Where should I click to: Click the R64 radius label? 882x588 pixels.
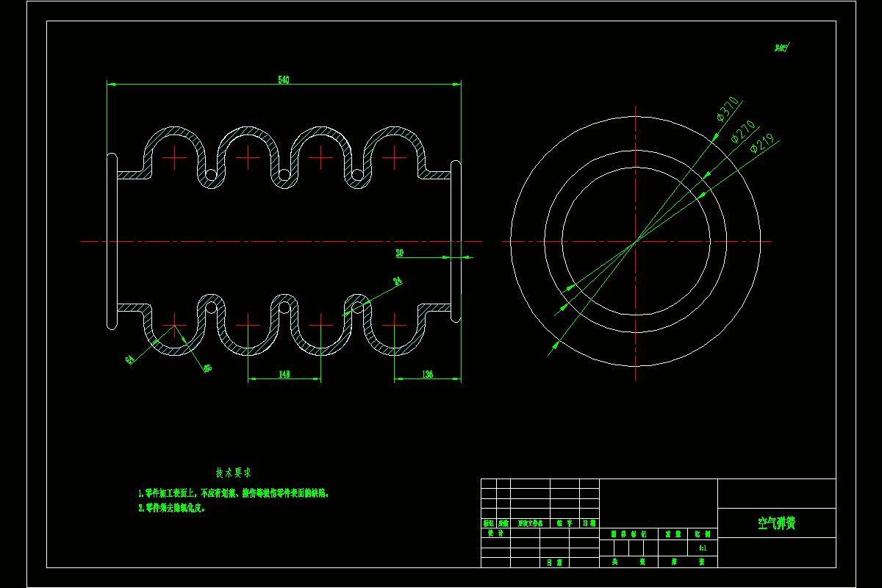click(129, 359)
